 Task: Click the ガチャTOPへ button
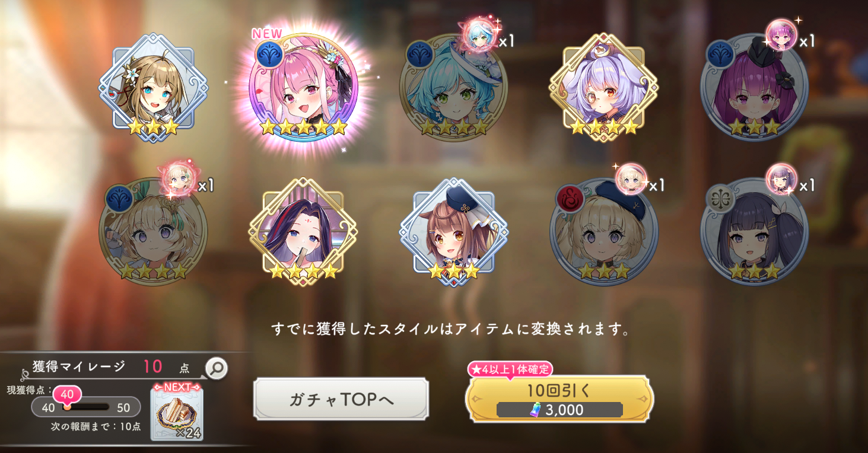[x=341, y=399]
